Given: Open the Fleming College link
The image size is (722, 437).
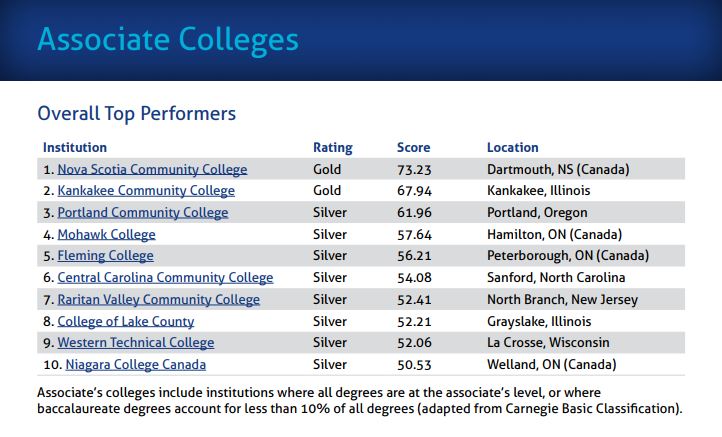Looking at the screenshot, I should coord(104,256).
